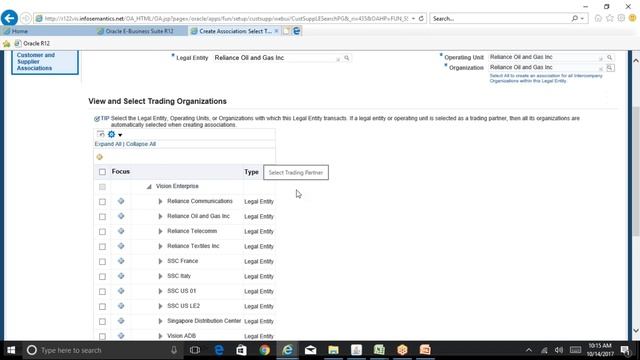This screenshot has width=640, height=360.
Task: Click the scroll down arrow on scrollbar
Action: pos(636,331)
